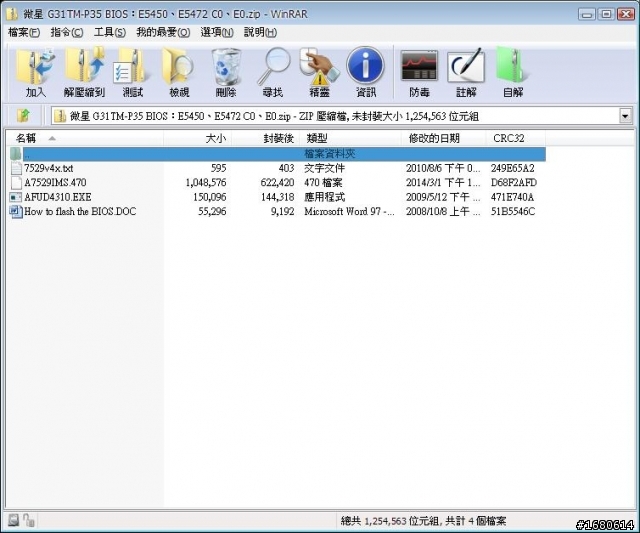Screen dimensions: 640x533
Task: Sort by Packed (封裝後) column header
Action: coord(266,138)
